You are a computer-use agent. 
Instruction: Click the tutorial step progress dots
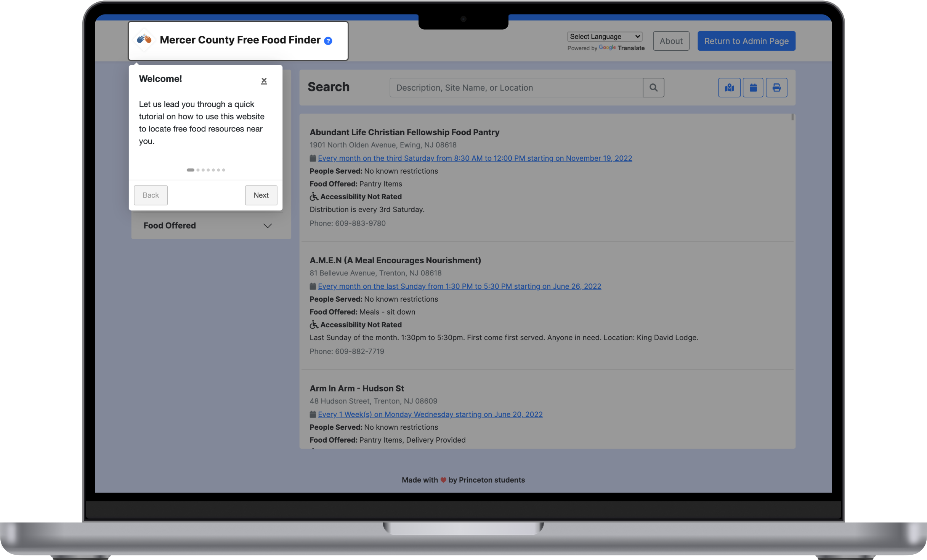coord(206,170)
